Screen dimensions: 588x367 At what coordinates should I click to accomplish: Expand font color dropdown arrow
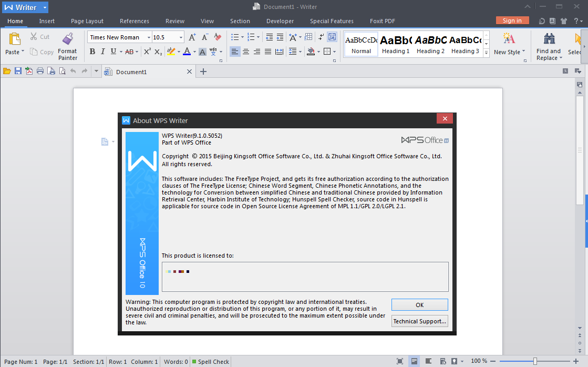(x=194, y=52)
